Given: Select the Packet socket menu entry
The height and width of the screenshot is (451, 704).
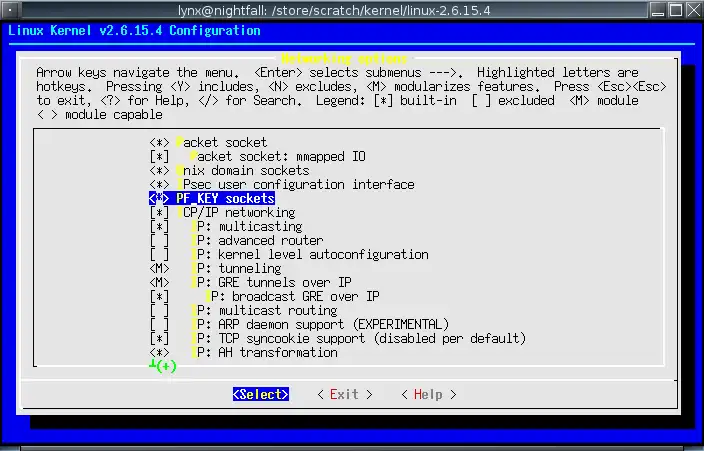Looking at the screenshot, I should click(x=221, y=143).
